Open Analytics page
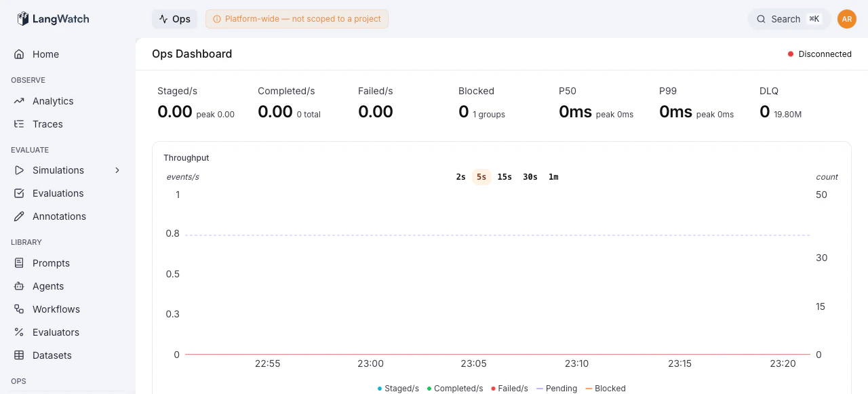The image size is (868, 394). click(x=68, y=101)
